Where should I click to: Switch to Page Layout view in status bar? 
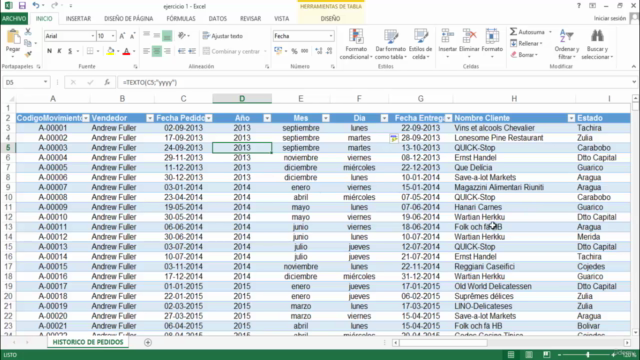[529, 355]
